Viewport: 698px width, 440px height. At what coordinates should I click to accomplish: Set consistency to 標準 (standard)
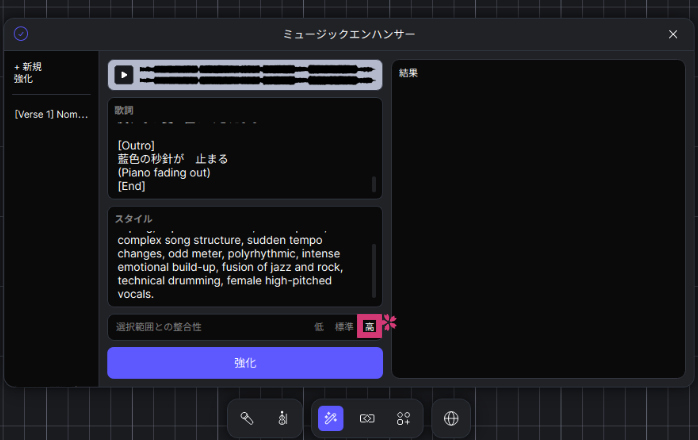(x=343, y=327)
